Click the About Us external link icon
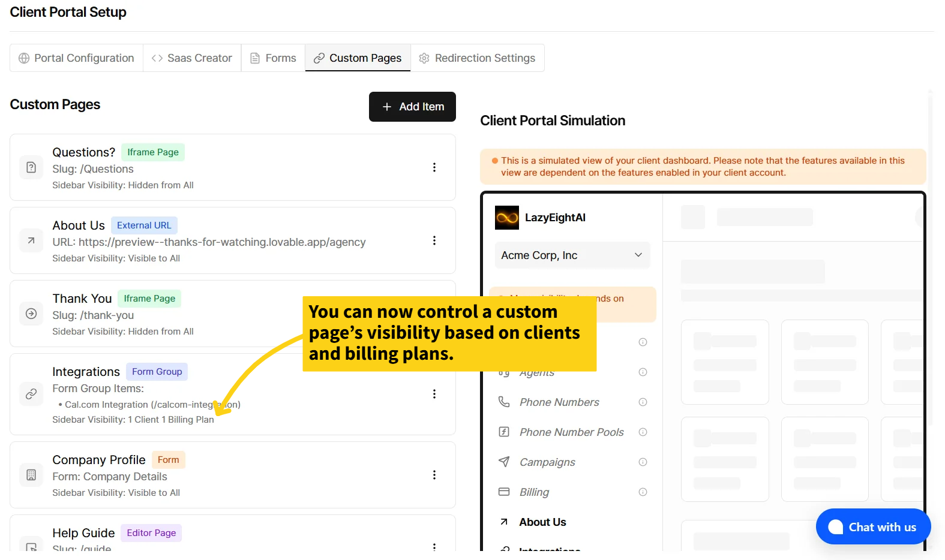Viewport: 945px width, 560px height. [31, 240]
